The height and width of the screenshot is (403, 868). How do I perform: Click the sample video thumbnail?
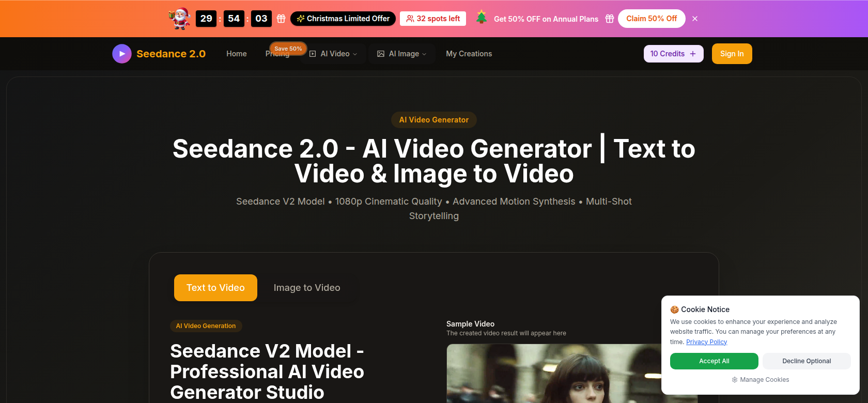point(572,374)
